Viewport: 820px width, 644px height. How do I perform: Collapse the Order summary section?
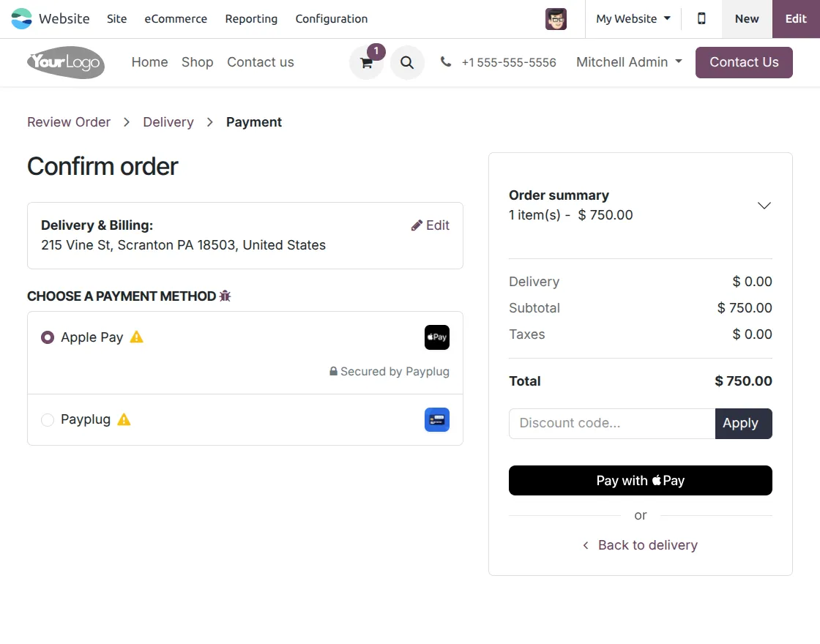tap(764, 206)
